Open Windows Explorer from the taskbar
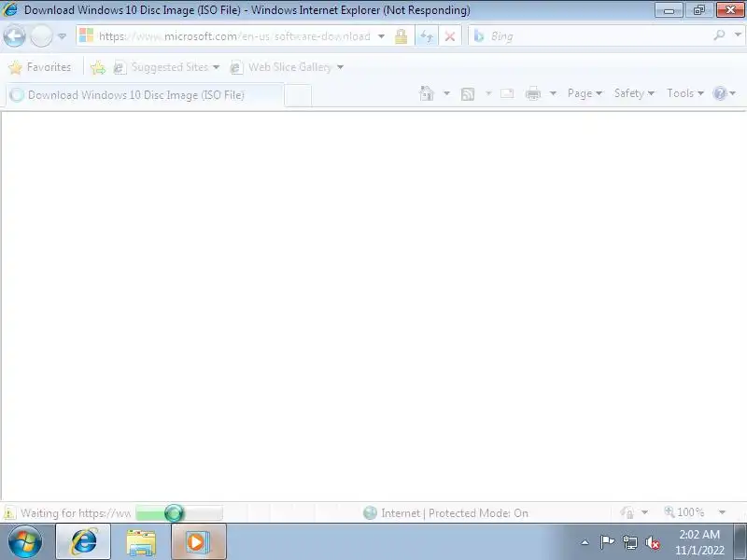 click(x=141, y=542)
